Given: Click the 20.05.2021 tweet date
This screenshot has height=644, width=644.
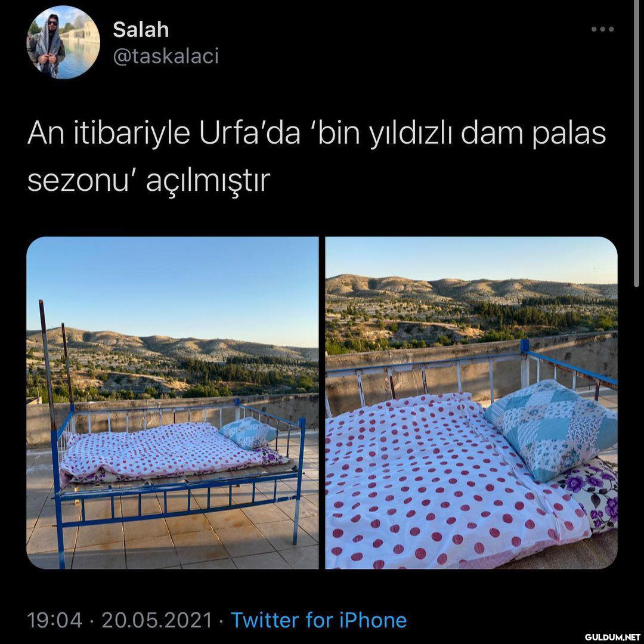Looking at the screenshot, I should pos(156,620).
